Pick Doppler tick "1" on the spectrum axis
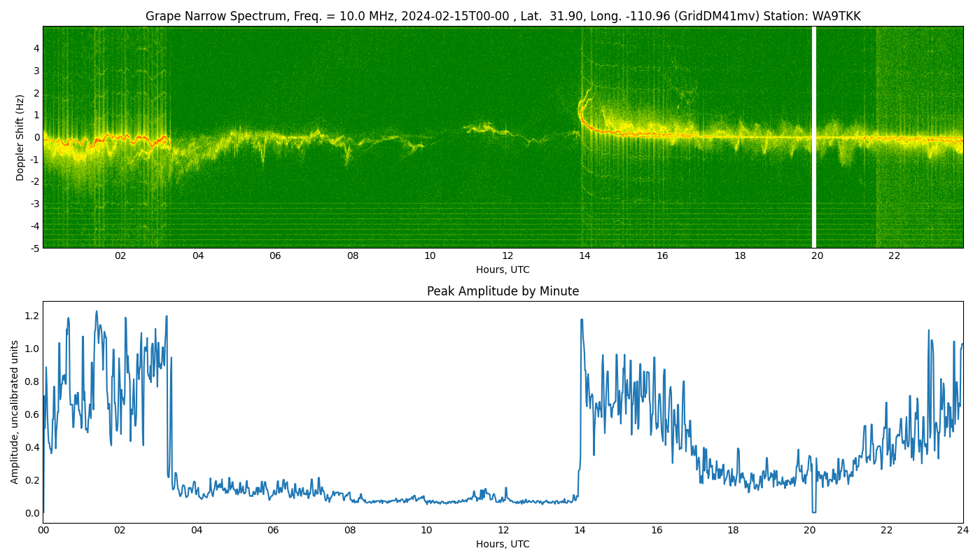The width and height of the screenshot is (980, 560). (x=36, y=115)
